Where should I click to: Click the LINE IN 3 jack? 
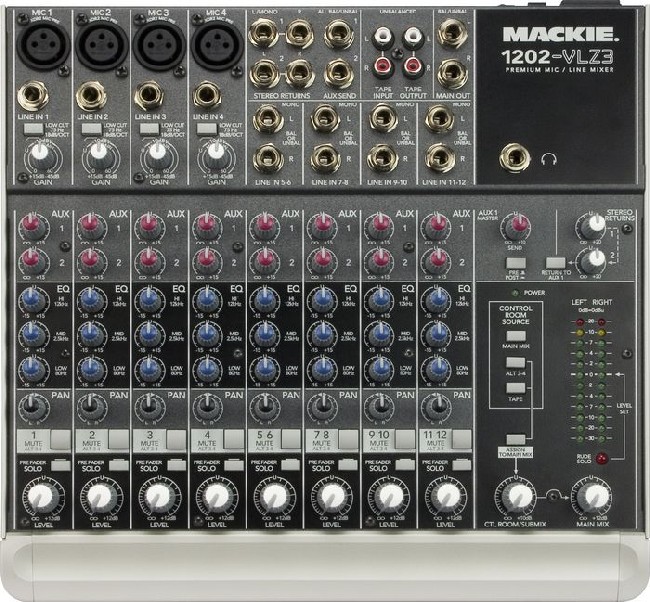(x=149, y=96)
